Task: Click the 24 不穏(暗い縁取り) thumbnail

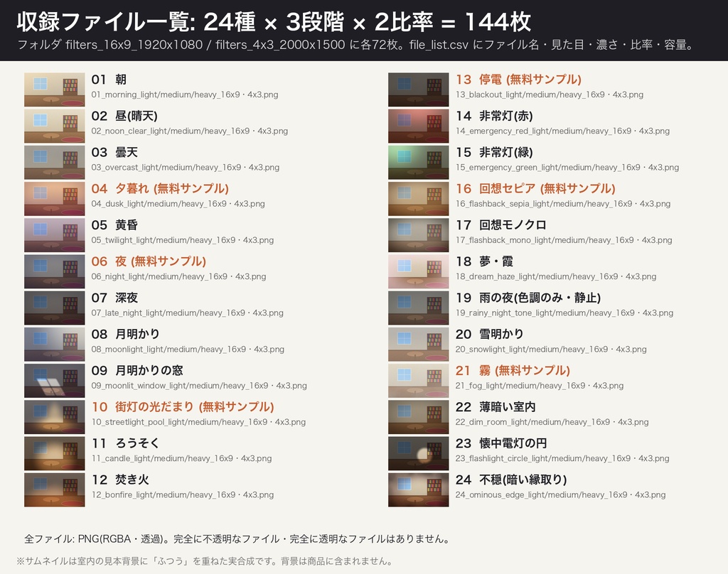Action: [x=418, y=490]
